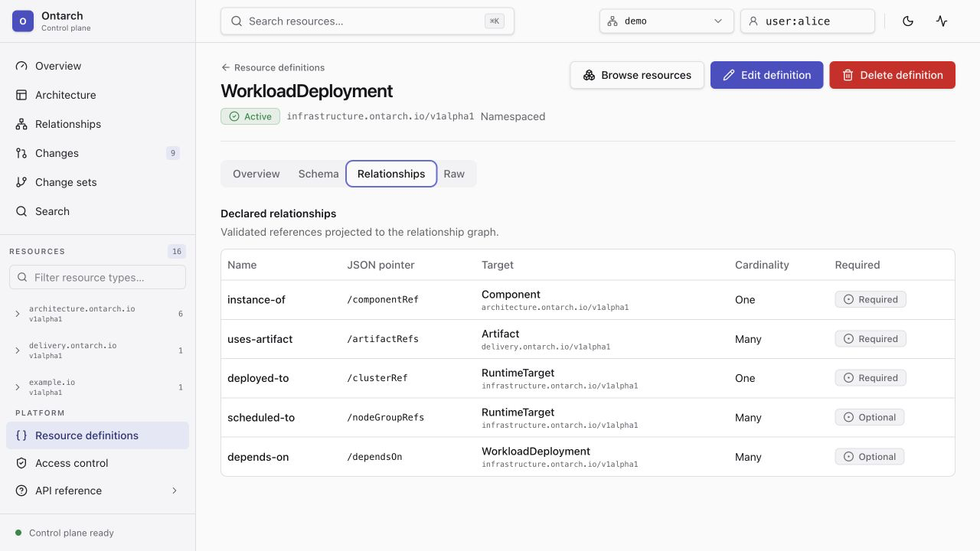Switch to the Schema tab
The image size is (980, 551).
318,174
